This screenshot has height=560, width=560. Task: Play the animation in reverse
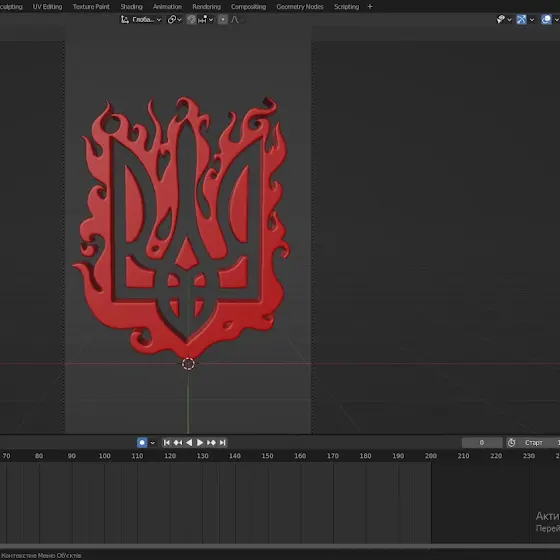[189, 442]
